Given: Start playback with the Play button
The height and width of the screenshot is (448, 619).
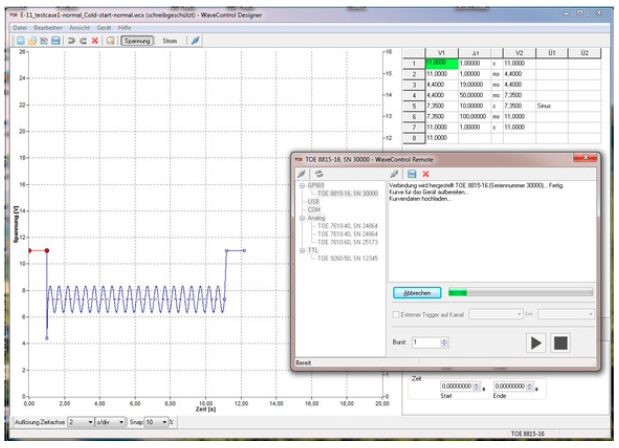Looking at the screenshot, I should (536, 343).
